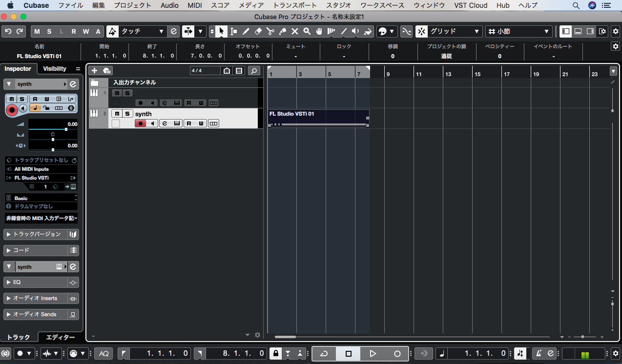Open snap type グリッド dropdown
This screenshot has width=622, height=364.
tap(455, 31)
